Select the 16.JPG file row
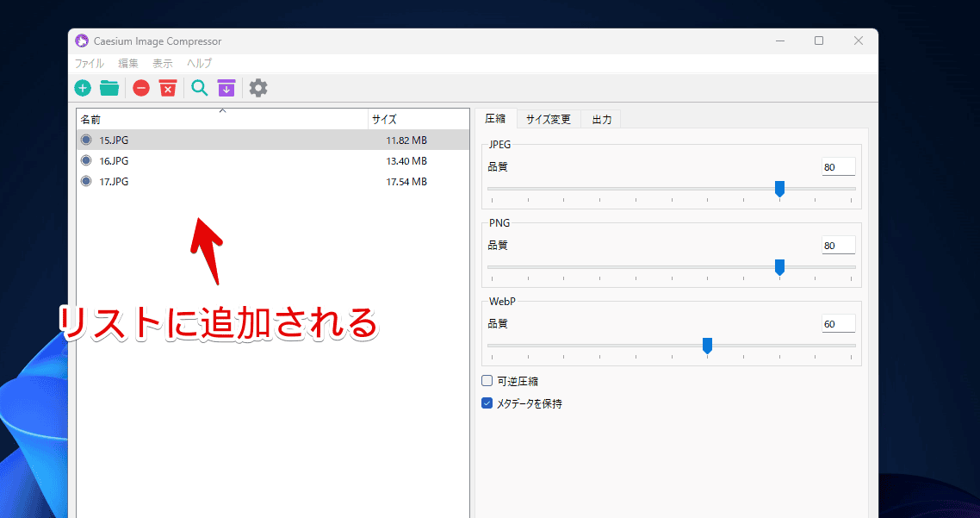The width and height of the screenshot is (980, 518). click(x=272, y=161)
